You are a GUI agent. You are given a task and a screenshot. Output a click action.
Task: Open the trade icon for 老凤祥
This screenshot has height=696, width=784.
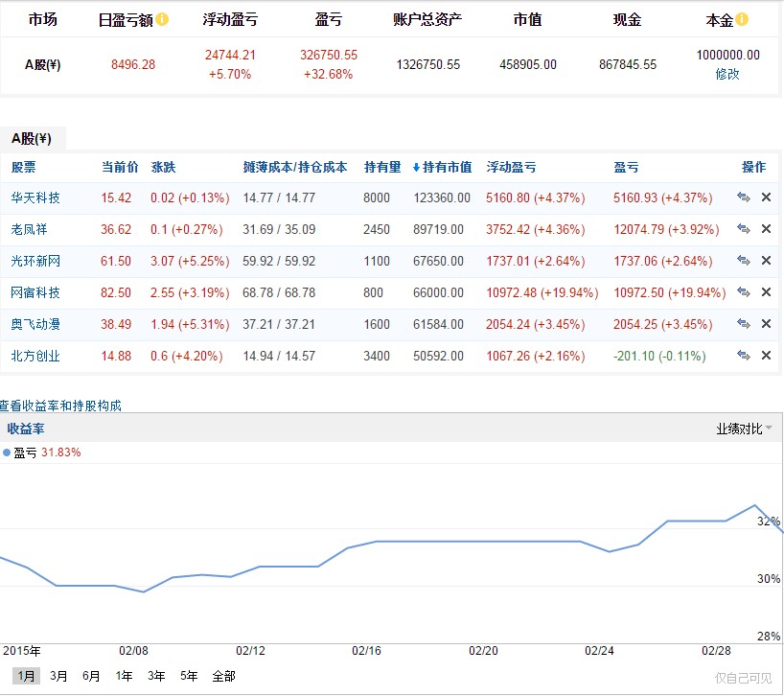pos(744,228)
